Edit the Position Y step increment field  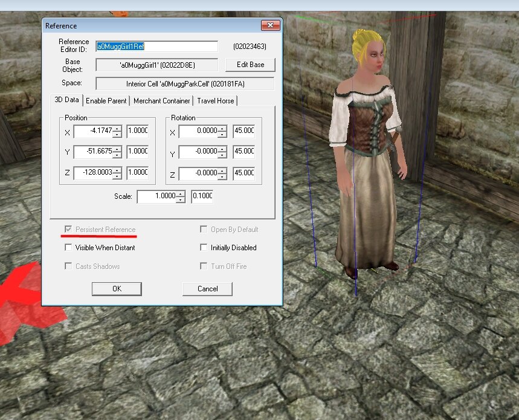(x=138, y=151)
